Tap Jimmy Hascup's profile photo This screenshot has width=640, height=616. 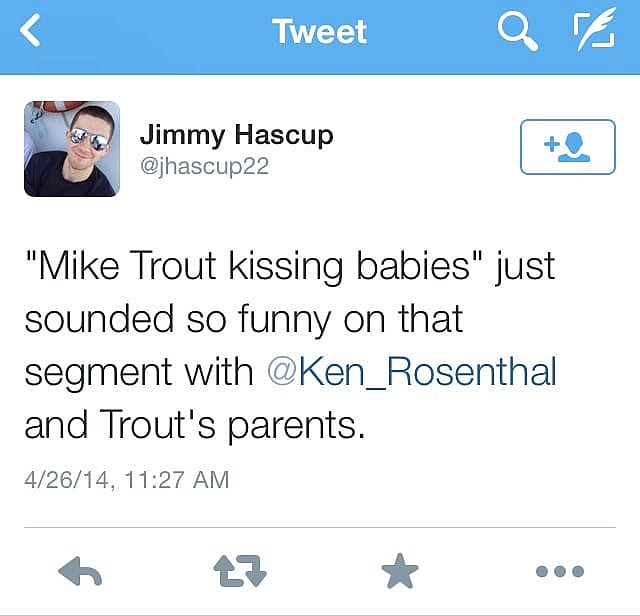(72, 148)
